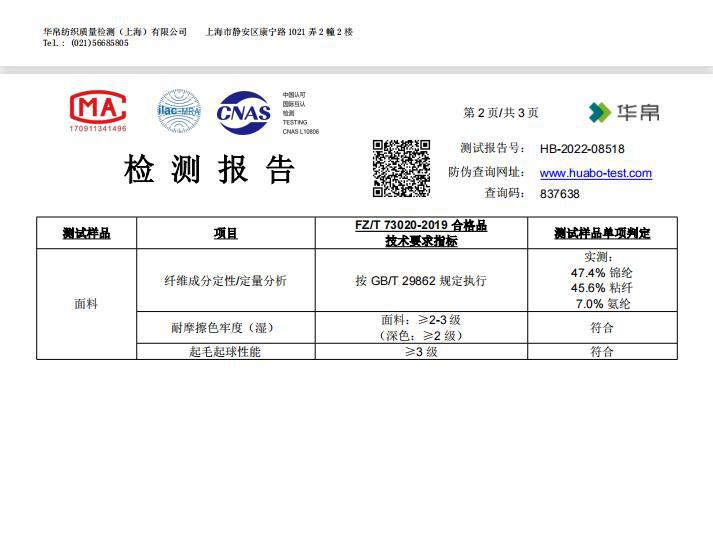Click the FZ/T 73020-2019 合格品 header
Screen dimensions: 713x555
click(421, 226)
